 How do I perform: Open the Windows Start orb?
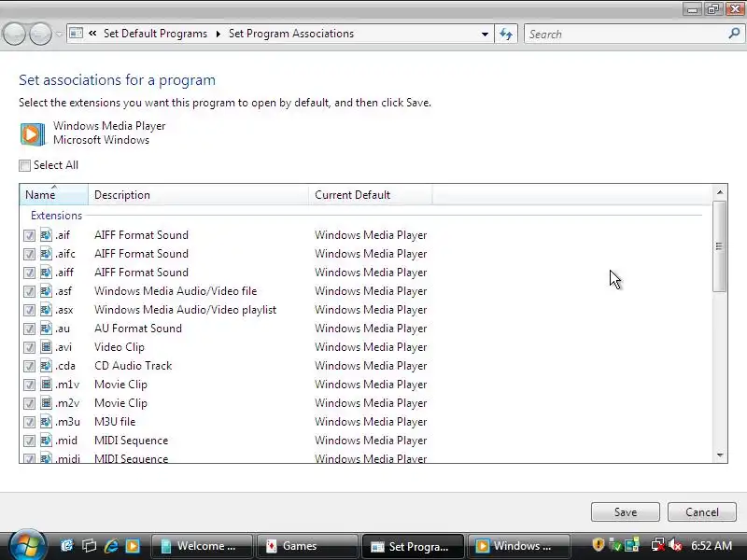(x=27, y=545)
